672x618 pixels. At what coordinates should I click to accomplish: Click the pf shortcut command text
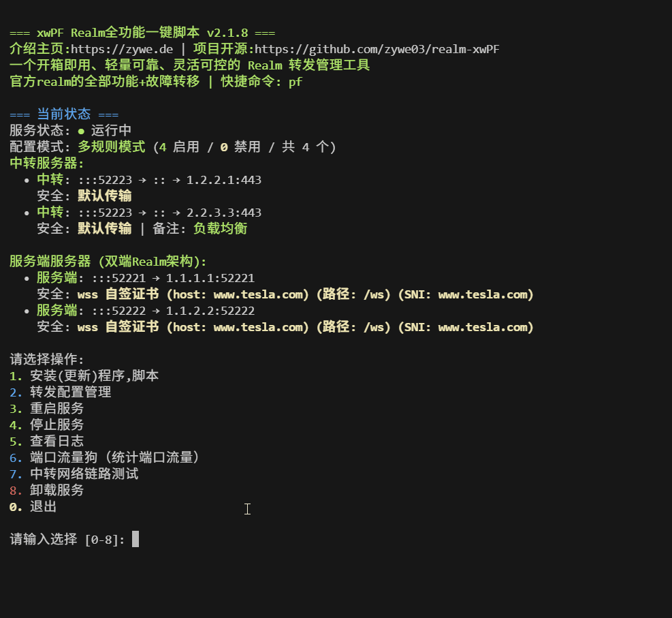295,82
